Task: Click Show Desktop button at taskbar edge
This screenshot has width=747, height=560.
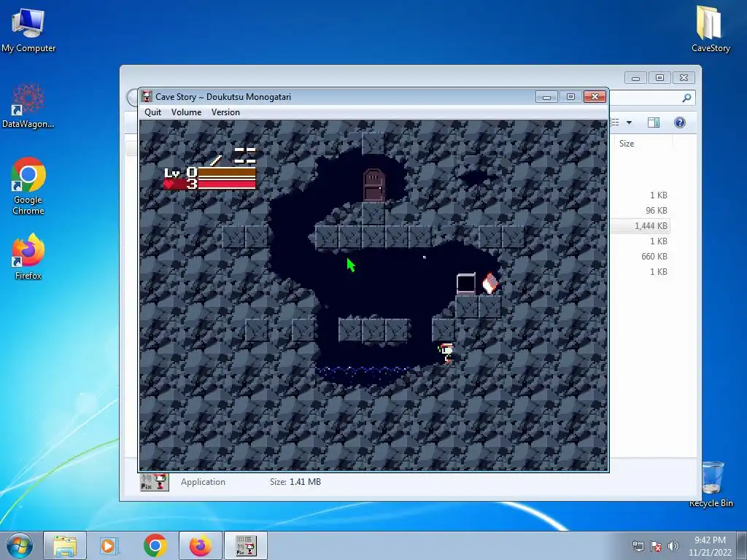Action: (x=742, y=545)
